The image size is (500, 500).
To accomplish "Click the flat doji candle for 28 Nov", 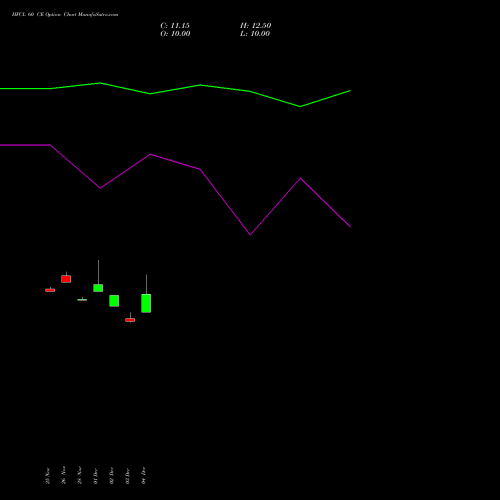I will click(x=82, y=300).
